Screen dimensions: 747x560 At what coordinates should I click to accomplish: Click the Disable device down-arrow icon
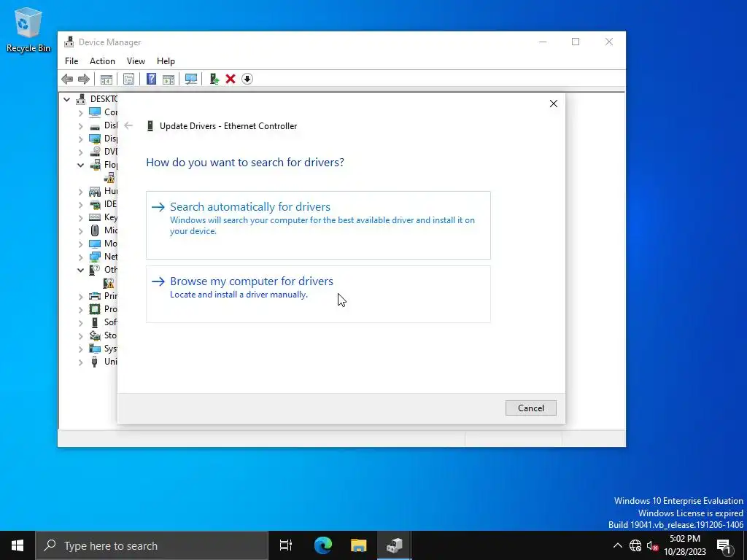(x=247, y=79)
